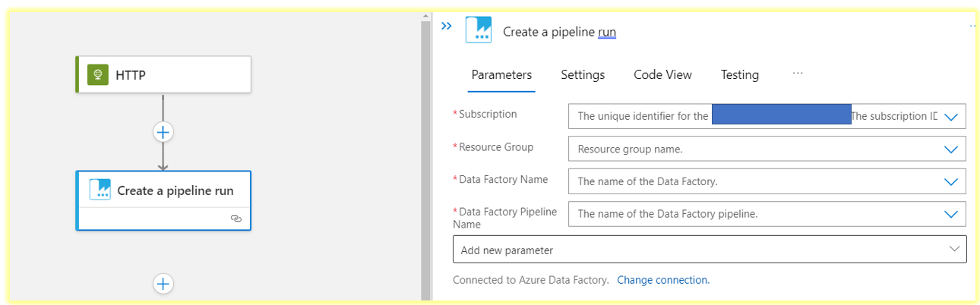Click the Data Factory icon in the panel header
980x305 pixels.
(x=479, y=30)
